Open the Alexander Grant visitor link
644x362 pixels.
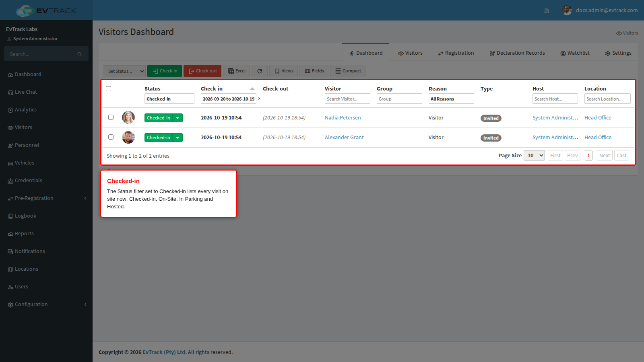344,138
